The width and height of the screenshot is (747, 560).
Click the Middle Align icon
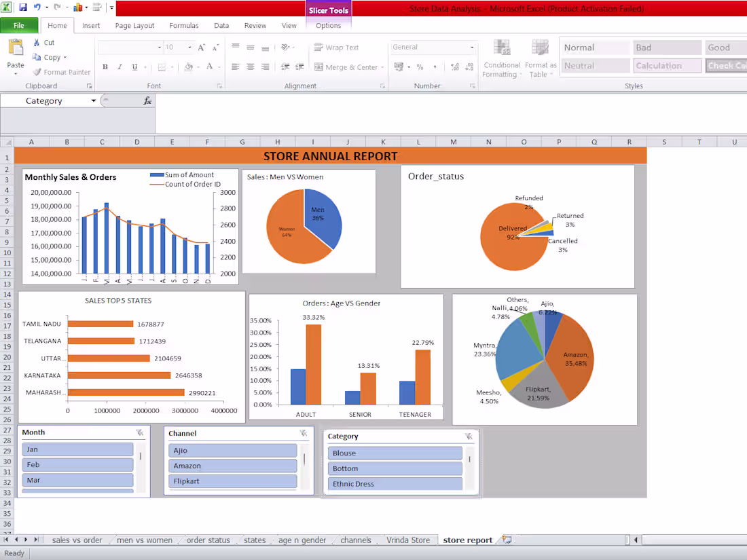(x=250, y=47)
